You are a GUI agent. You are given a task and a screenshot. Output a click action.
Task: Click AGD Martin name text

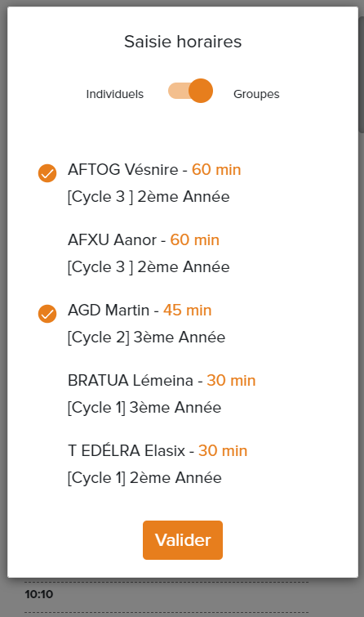click(109, 310)
